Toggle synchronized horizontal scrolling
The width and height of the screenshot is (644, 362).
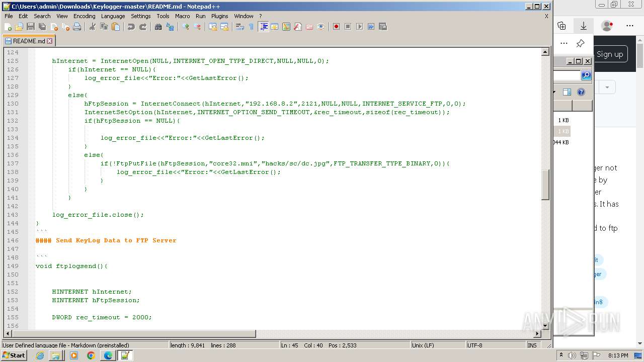click(224, 27)
